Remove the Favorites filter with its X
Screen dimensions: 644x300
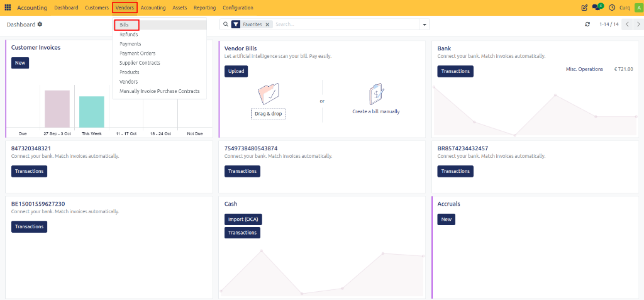coord(267,25)
